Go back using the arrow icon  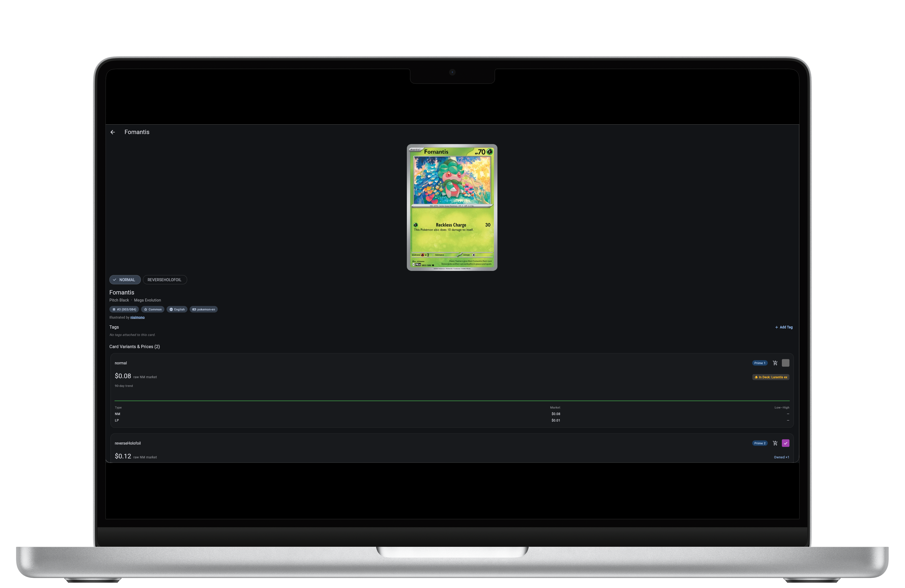coord(113,132)
